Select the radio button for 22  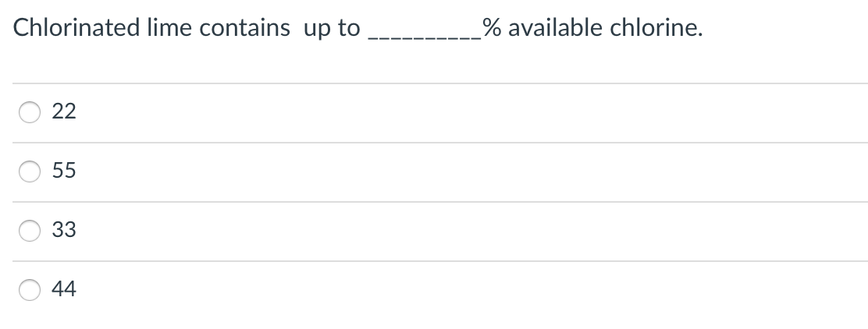[x=30, y=112]
